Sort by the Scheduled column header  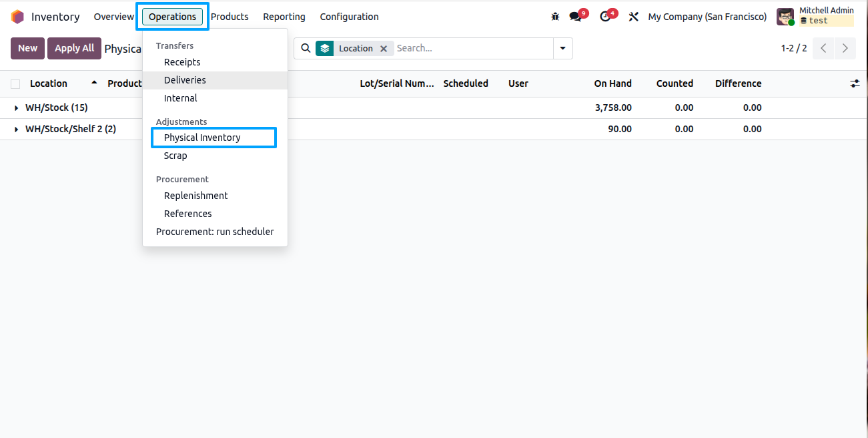(x=466, y=83)
